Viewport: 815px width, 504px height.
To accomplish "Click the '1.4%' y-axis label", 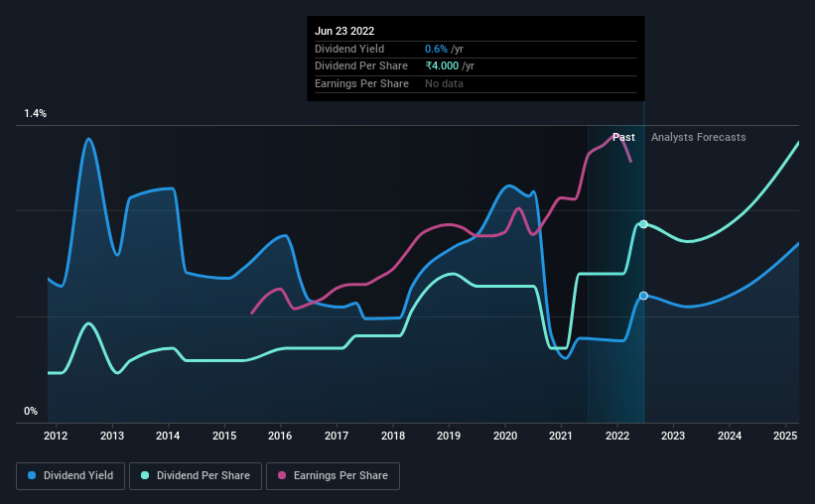I will (35, 113).
